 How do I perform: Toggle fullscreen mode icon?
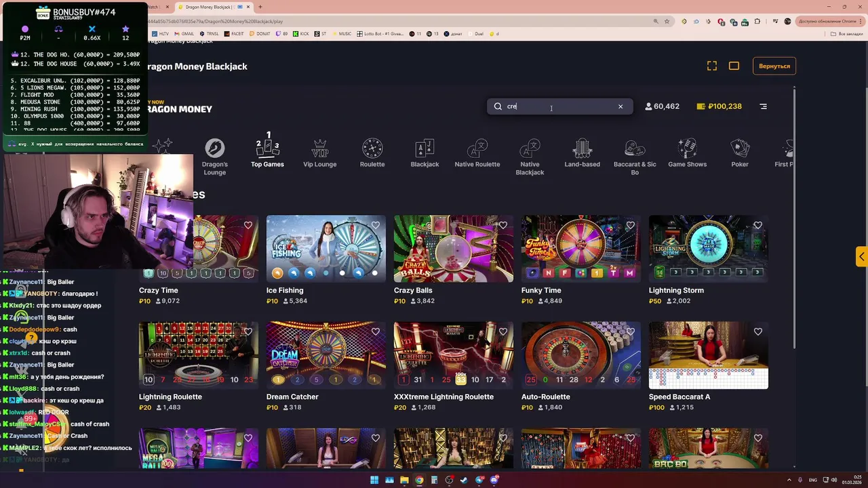pyautogui.click(x=711, y=66)
